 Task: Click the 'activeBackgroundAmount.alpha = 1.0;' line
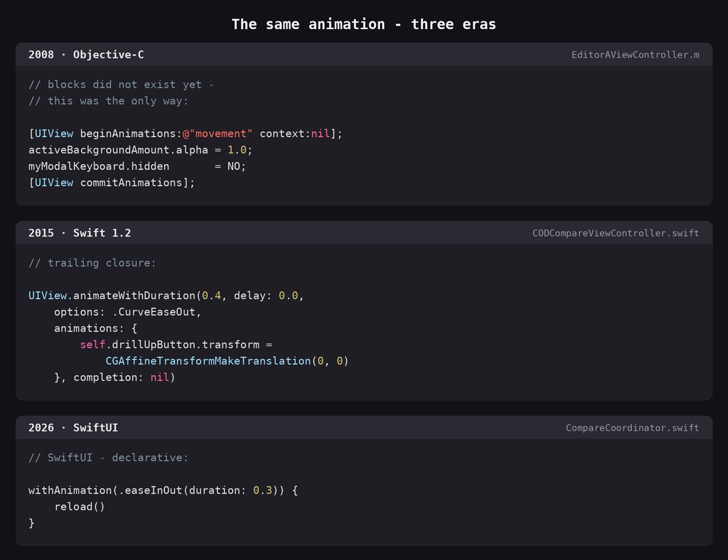pyautogui.click(x=140, y=150)
